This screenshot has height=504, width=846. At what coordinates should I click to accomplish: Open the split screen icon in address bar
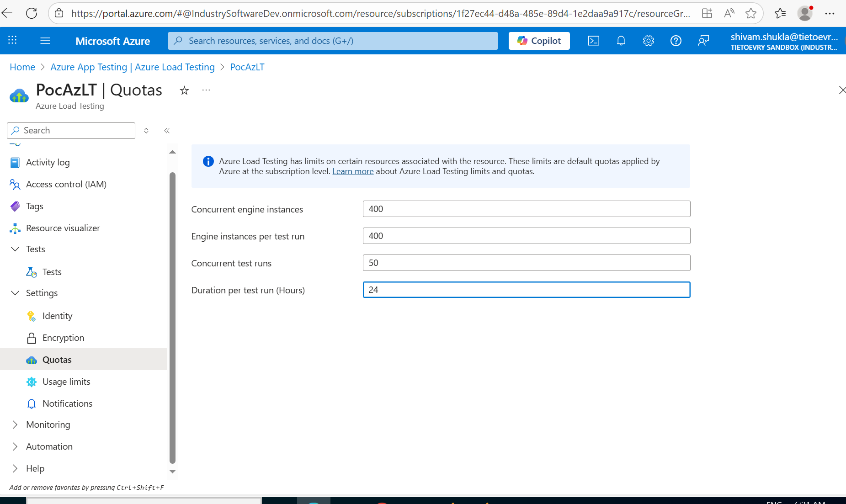[x=707, y=13]
